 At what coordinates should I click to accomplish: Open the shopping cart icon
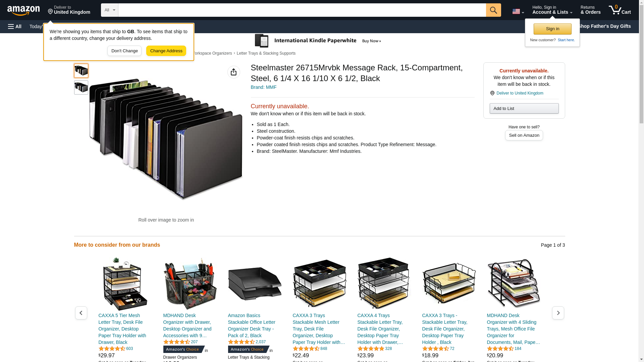pos(620,10)
